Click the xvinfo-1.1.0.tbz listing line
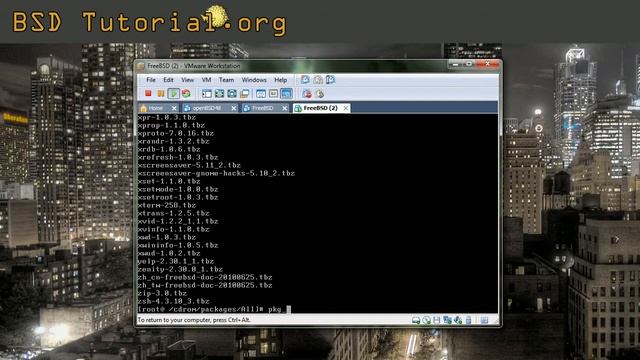This screenshot has width=640, height=360. [173, 229]
